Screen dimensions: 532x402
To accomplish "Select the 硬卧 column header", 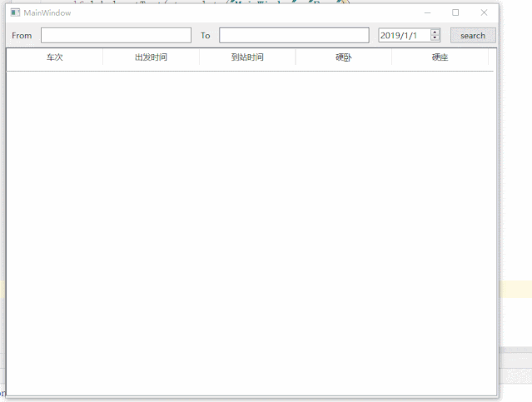I will point(343,57).
